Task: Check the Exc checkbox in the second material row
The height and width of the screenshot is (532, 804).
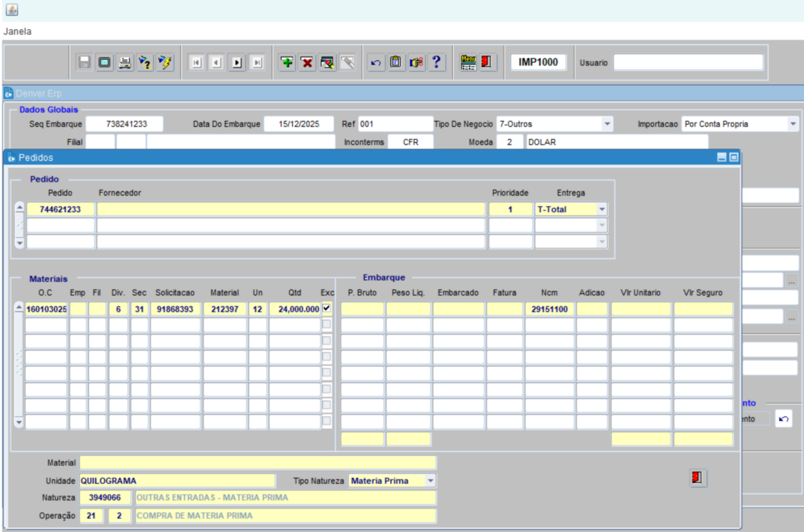Action: [x=327, y=325]
